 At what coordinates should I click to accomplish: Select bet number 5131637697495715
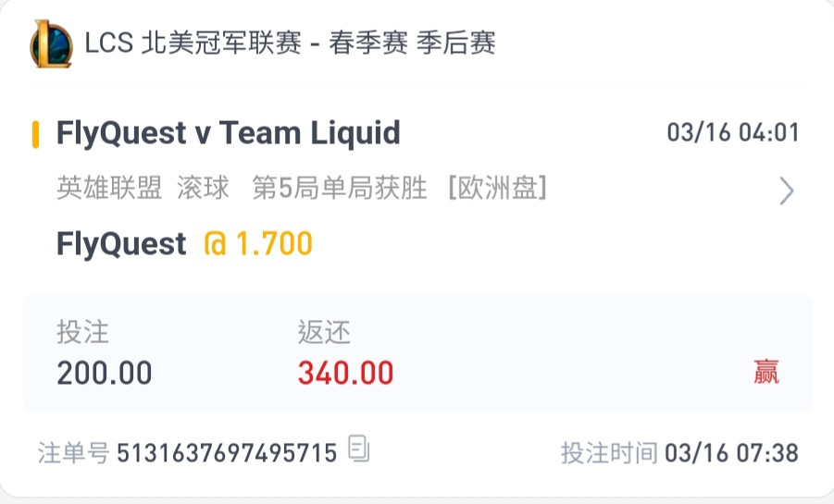pos(227,453)
